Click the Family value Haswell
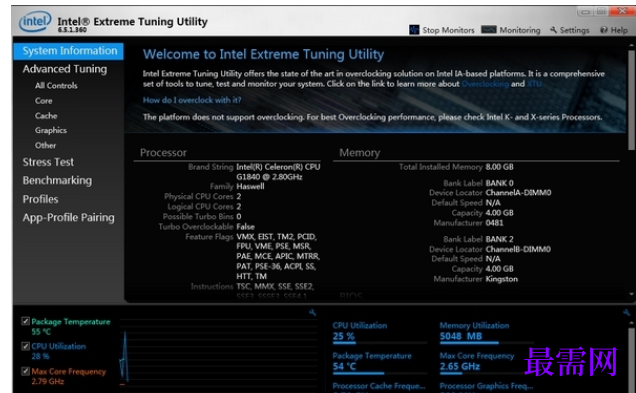This screenshot has width=636, height=393. (x=250, y=187)
